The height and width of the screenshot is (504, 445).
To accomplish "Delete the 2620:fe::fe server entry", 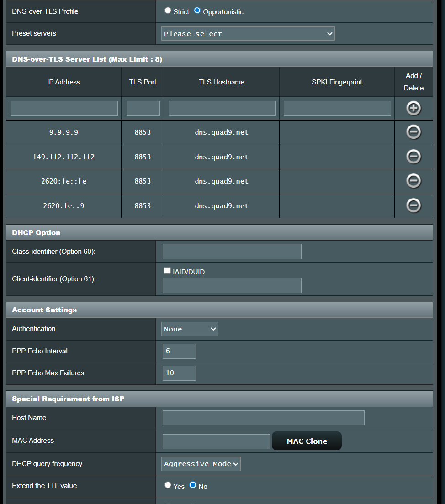I will (x=413, y=181).
